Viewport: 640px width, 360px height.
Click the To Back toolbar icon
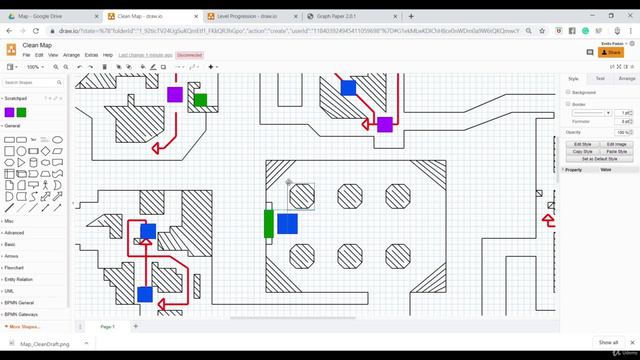(129, 67)
